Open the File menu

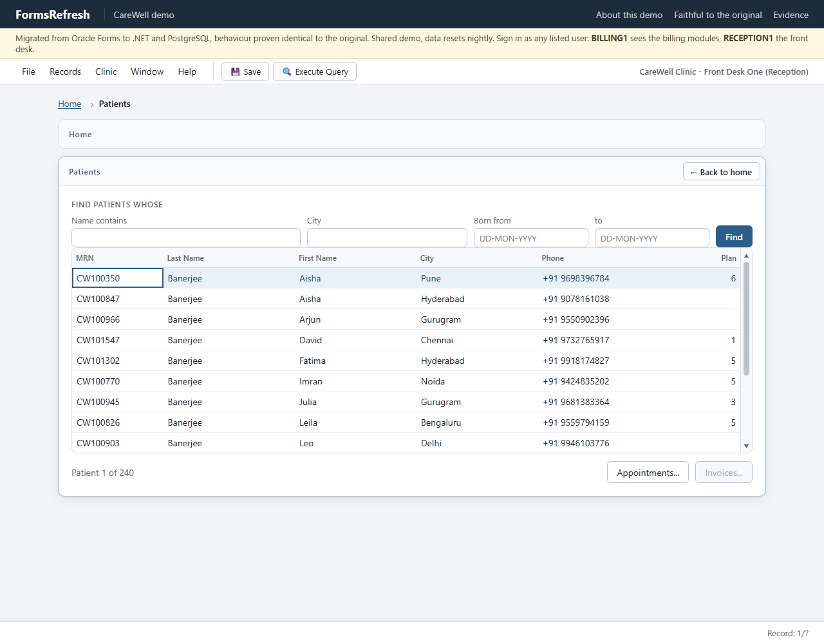point(28,71)
